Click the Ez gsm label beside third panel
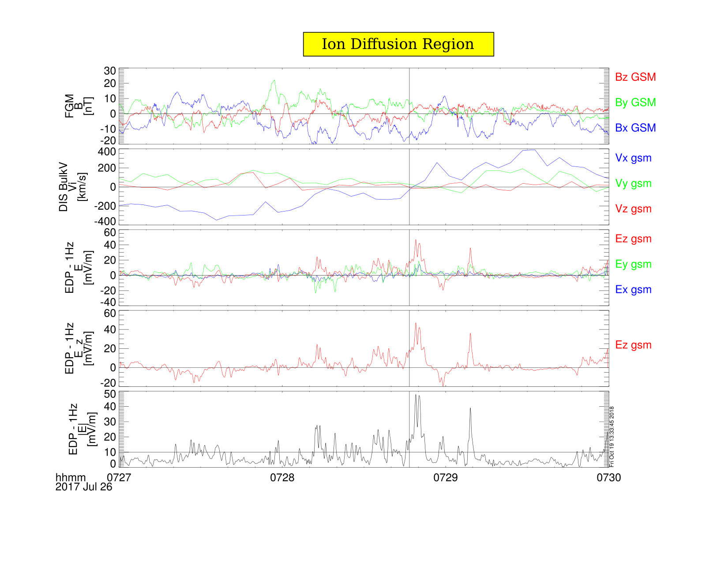The width and height of the screenshot is (728, 563). tap(633, 239)
